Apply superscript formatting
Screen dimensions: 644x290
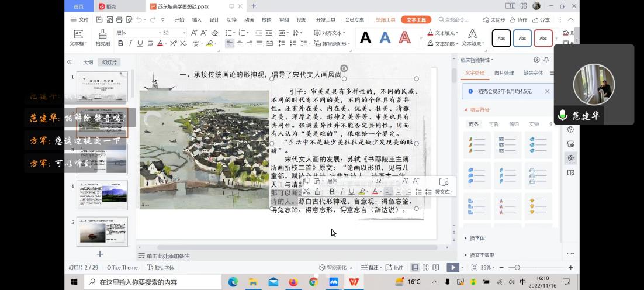(x=174, y=43)
